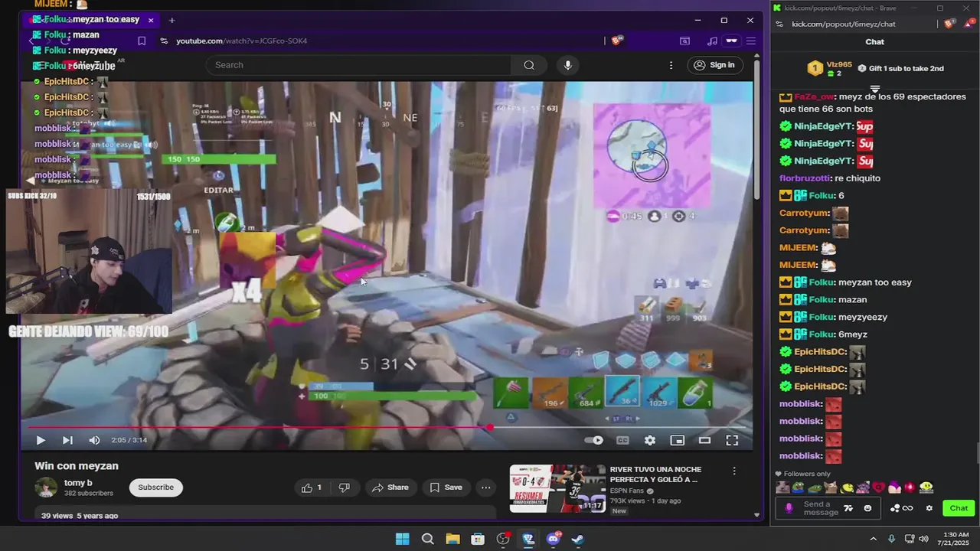This screenshot has height=551, width=980.
Task: Open site settings in Kick chat window
Action: click(780, 24)
